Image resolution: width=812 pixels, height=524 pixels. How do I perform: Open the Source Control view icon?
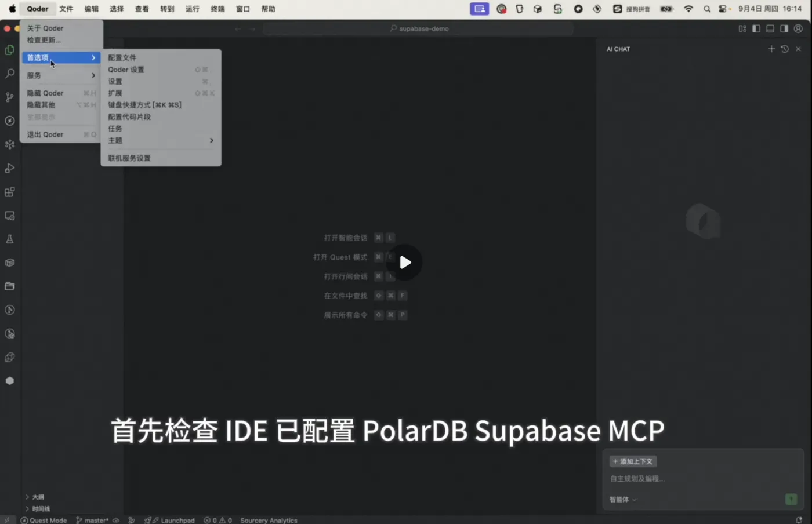tap(10, 97)
